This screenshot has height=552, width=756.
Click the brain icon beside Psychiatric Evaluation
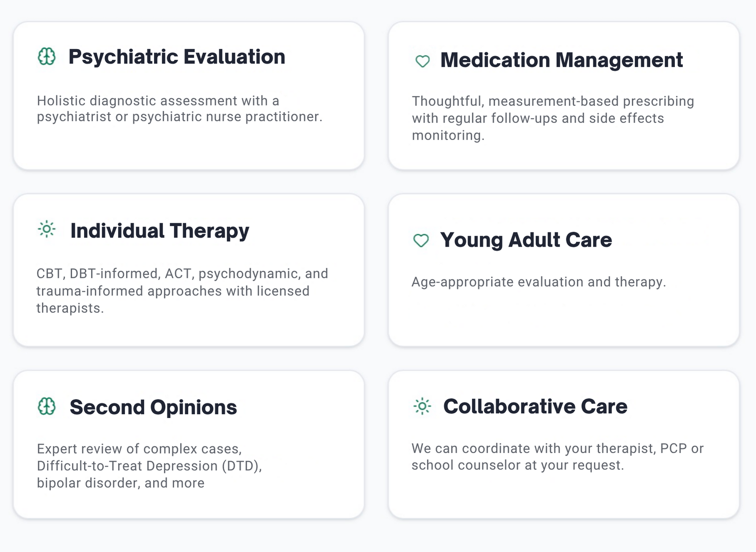(x=47, y=55)
